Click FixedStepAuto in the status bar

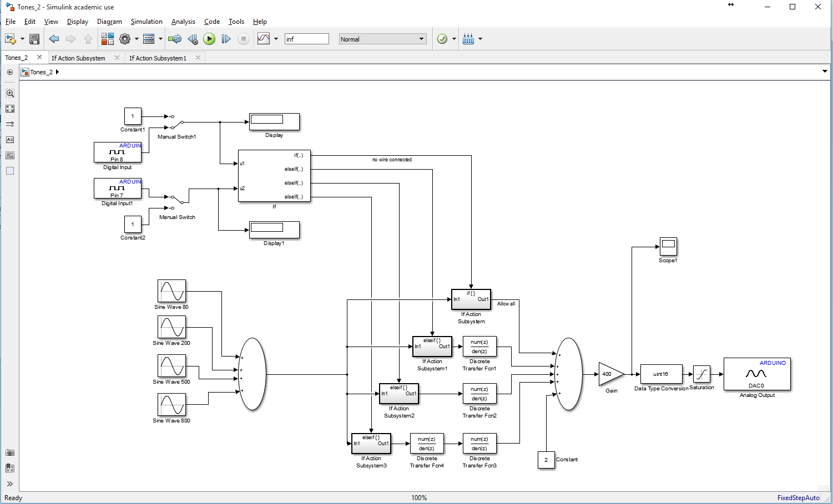click(799, 497)
